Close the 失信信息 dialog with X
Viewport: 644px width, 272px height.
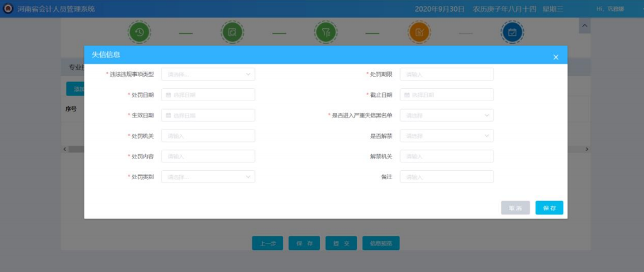point(556,57)
